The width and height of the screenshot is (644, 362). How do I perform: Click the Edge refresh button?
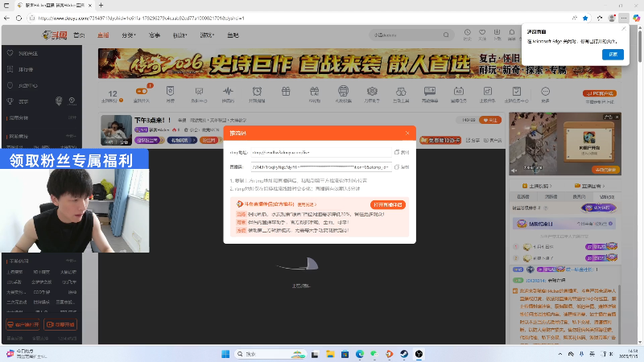19,18
